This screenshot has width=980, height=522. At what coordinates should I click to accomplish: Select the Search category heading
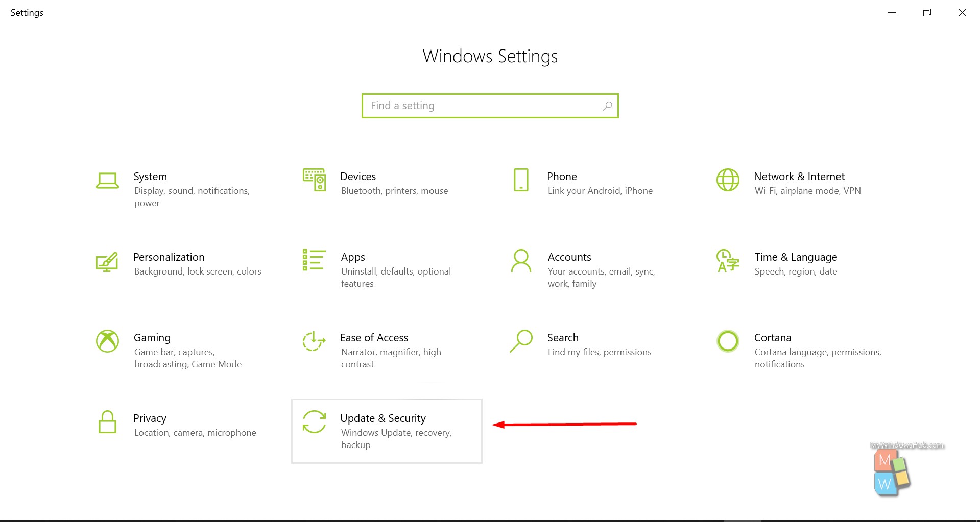(563, 338)
